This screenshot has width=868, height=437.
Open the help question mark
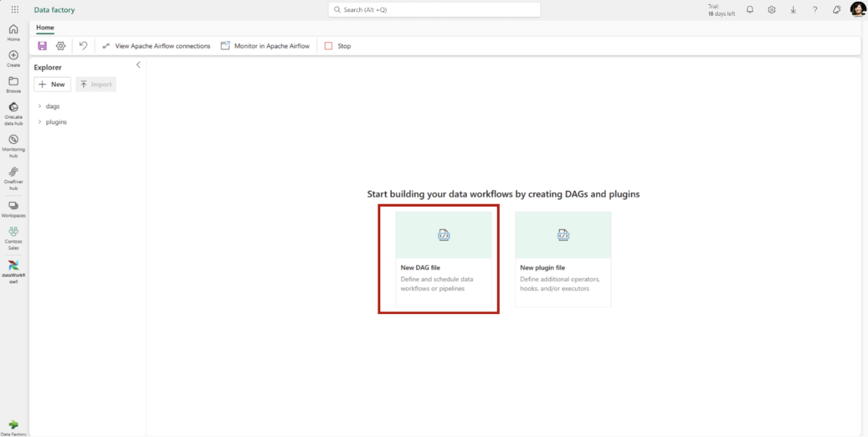click(815, 10)
